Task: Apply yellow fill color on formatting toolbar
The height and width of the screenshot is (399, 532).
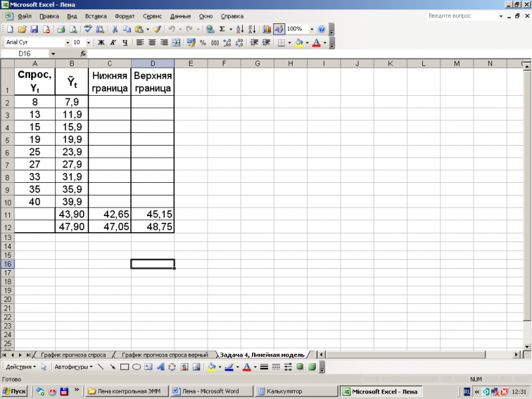Action: 299,43
